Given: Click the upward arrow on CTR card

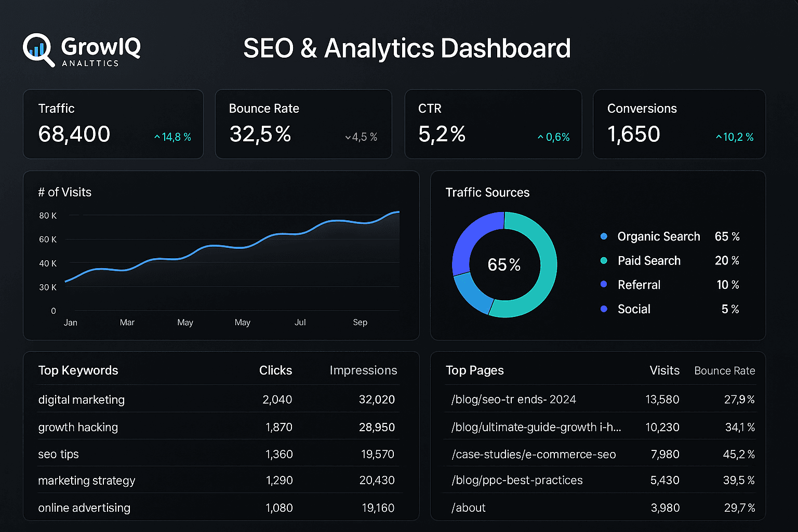Looking at the screenshot, I should point(540,137).
